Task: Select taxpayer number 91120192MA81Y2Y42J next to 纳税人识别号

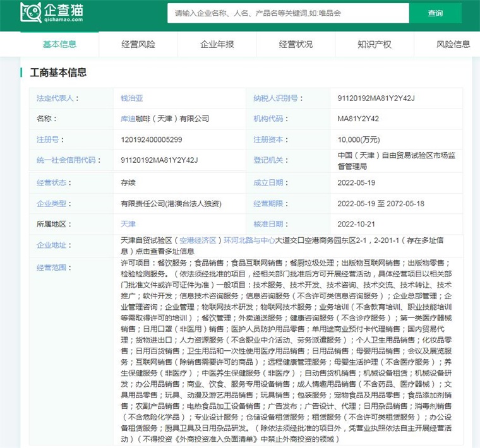Action: click(376, 98)
